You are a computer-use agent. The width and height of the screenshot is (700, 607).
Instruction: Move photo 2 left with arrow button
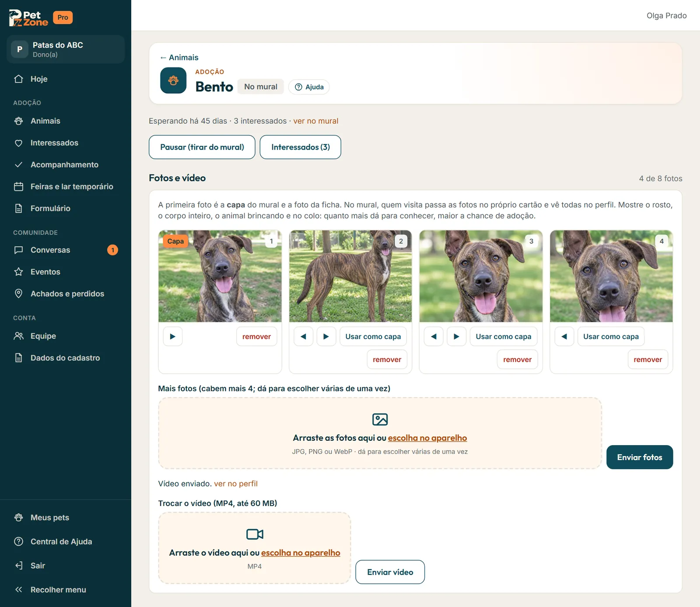[x=303, y=336]
